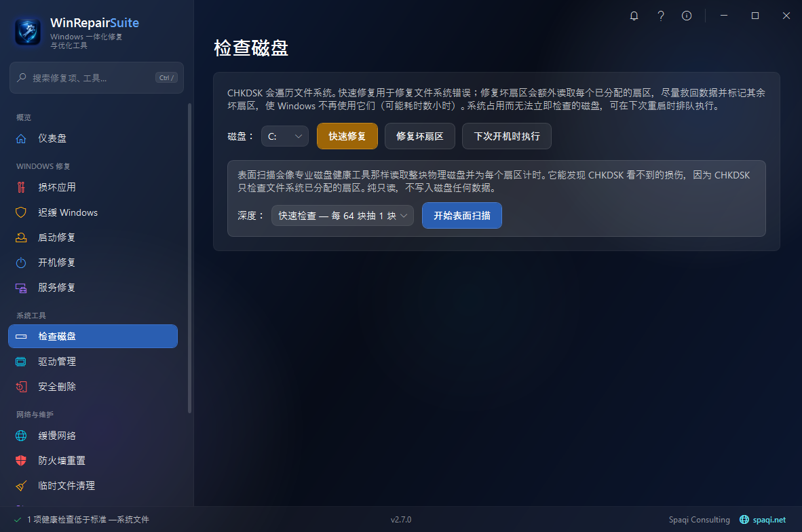This screenshot has height=532, width=802.
Task: Click the status message 1 项健康检查低于标准
Action: [88, 520]
